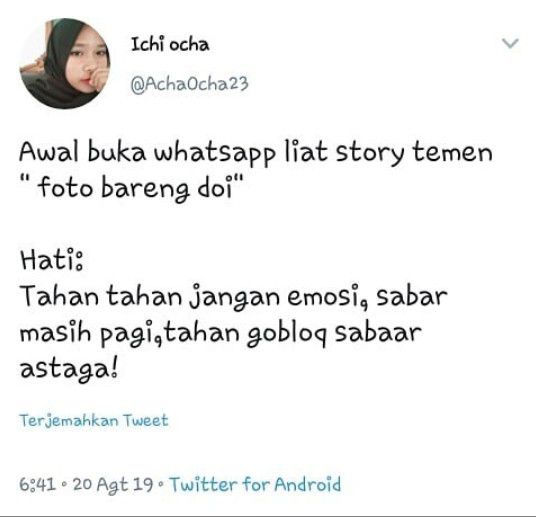Open the tweet options chevron menu
Image resolution: width=536 pixels, height=517 pixels.
pyautogui.click(x=510, y=43)
